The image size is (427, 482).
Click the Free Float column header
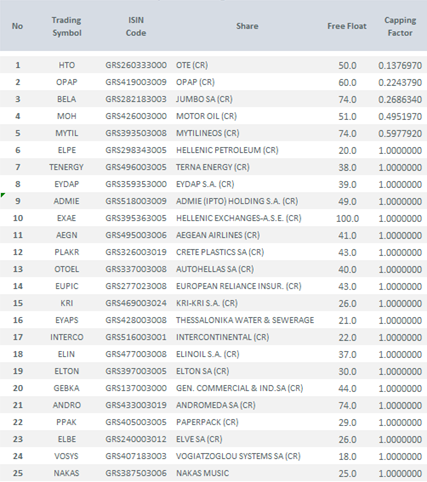click(x=347, y=26)
